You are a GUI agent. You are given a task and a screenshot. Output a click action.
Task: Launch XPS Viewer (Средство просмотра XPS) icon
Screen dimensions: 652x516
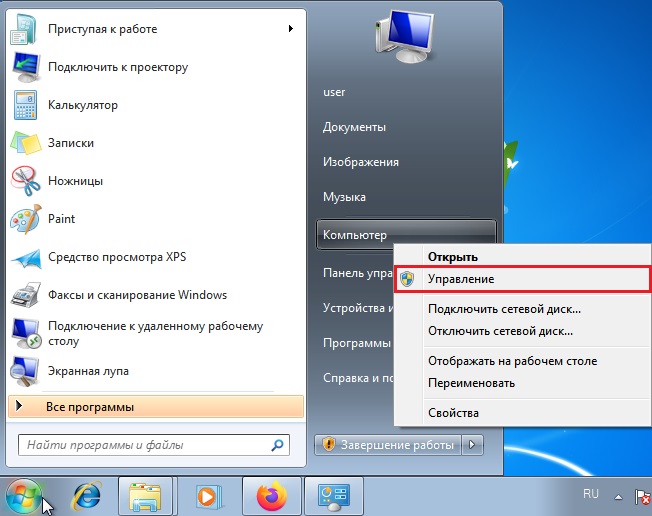[26, 259]
